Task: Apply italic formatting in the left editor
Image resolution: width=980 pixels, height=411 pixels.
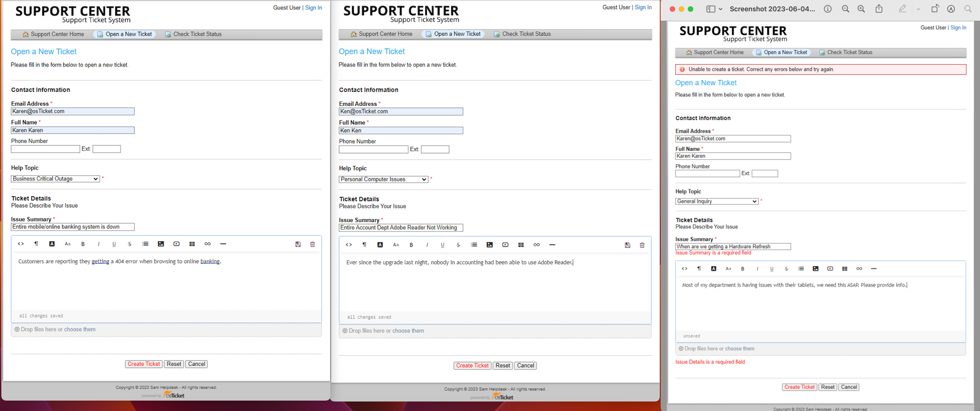Action: pyautogui.click(x=98, y=244)
